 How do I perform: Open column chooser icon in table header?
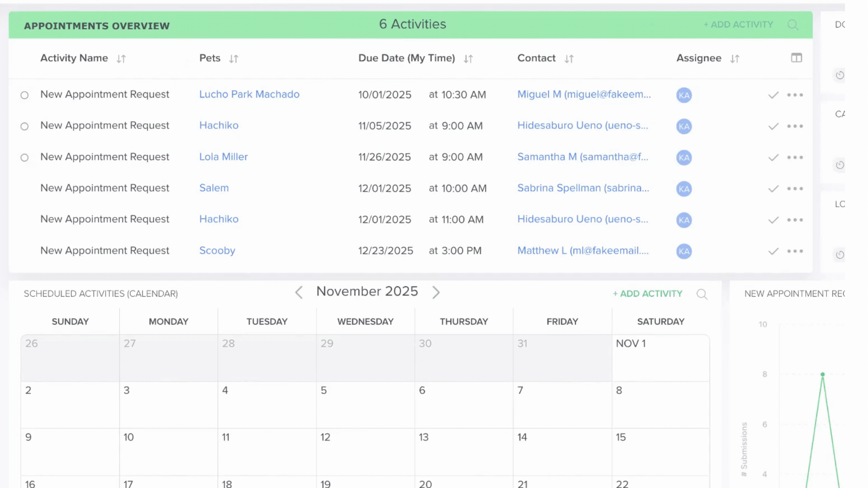click(x=796, y=58)
